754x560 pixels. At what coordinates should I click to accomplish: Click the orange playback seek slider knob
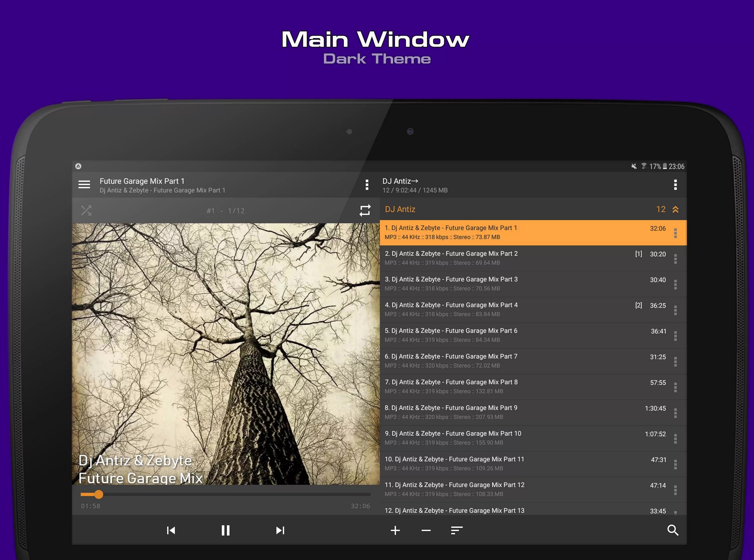[99, 495]
